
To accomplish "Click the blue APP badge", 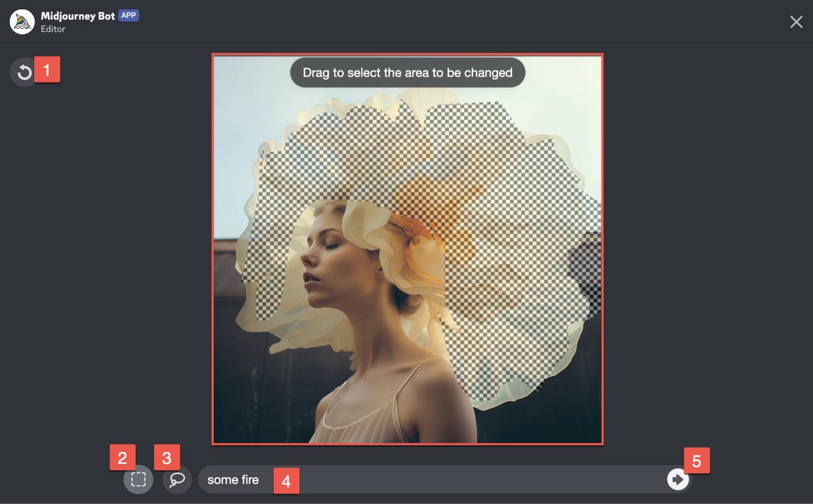I will [129, 15].
